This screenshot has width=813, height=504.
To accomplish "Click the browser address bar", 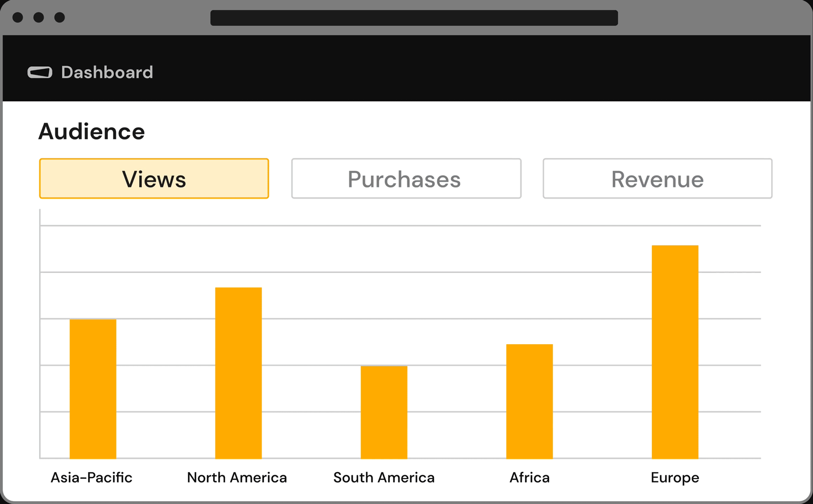I will (x=414, y=18).
